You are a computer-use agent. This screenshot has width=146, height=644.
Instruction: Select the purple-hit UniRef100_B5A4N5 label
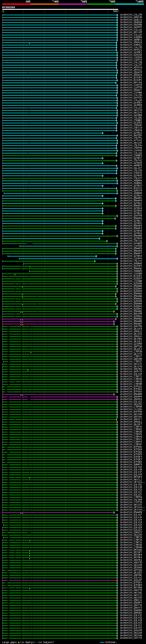click(131, 321)
